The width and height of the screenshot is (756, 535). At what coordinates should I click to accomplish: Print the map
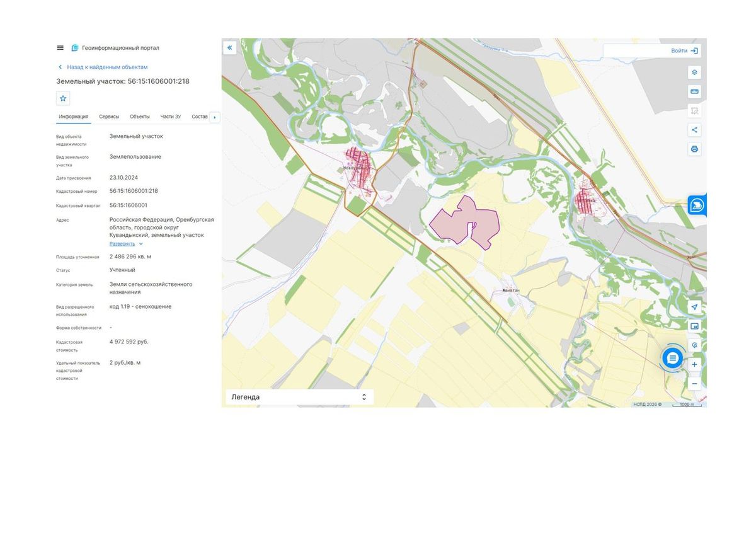pos(694,149)
